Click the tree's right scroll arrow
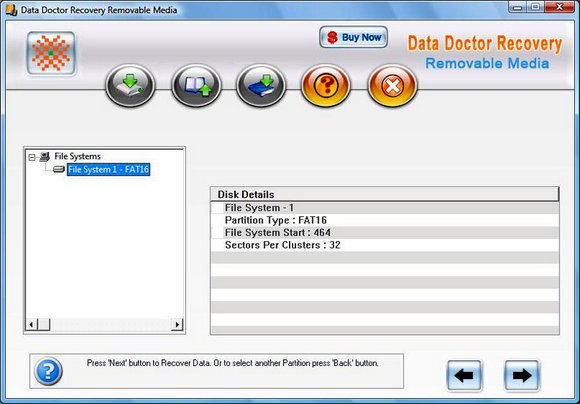Viewport: 580px width, 404px height. pos(177,324)
